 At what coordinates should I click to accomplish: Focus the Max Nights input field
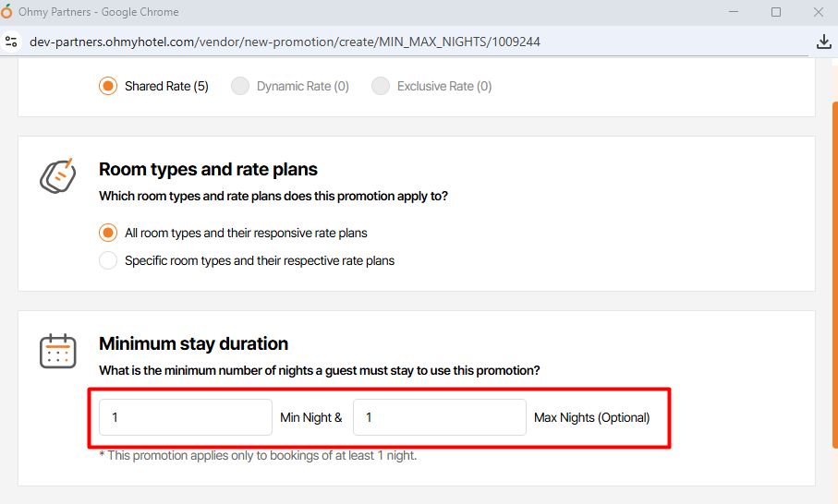[x=440, y=417]
